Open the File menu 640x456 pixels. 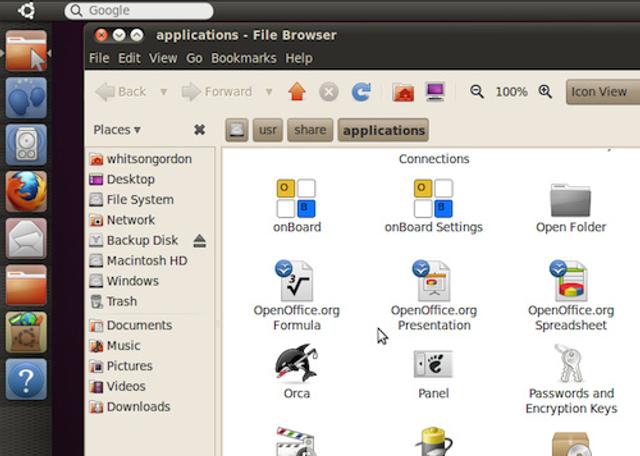[99, 58]
